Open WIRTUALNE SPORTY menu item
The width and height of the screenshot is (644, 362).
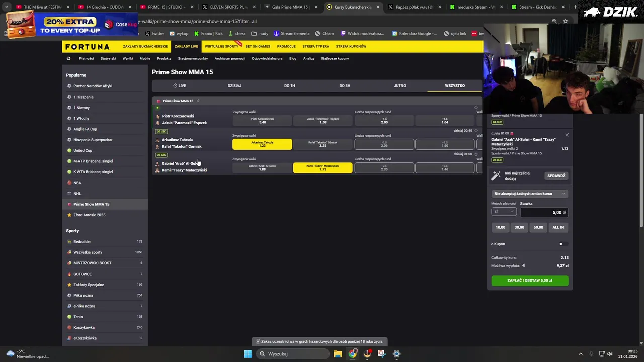(221, 46)
